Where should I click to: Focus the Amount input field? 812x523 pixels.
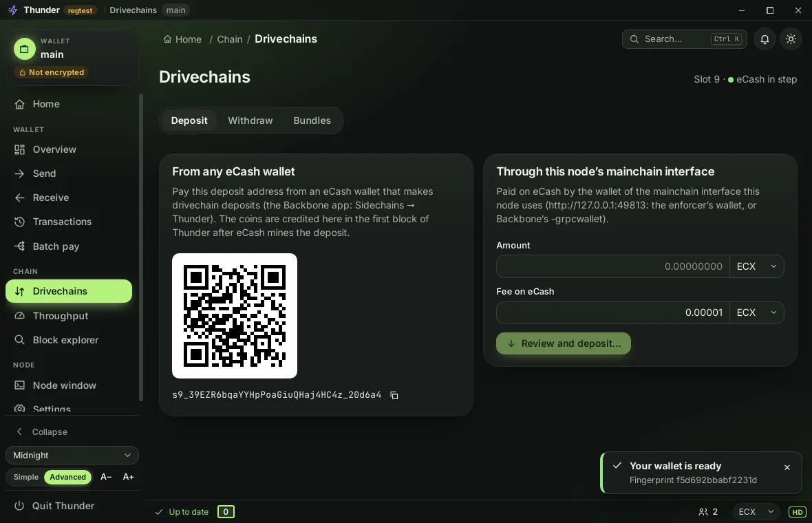coord(612,266)
